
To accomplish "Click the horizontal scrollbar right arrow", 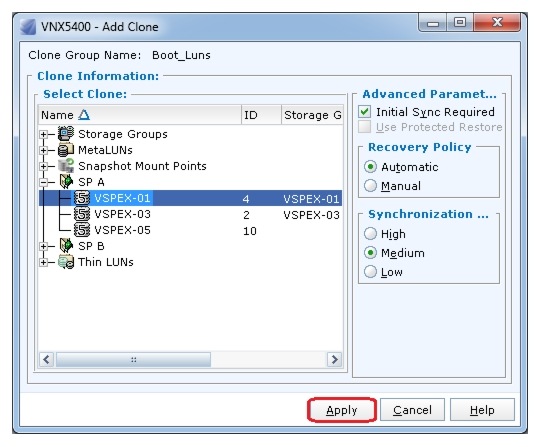I will (334, 359).
